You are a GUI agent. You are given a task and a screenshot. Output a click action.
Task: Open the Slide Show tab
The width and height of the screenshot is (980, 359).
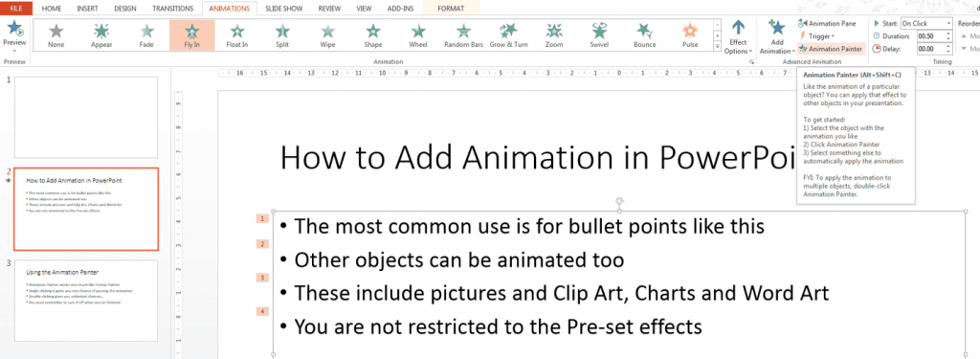coord(283,9)
